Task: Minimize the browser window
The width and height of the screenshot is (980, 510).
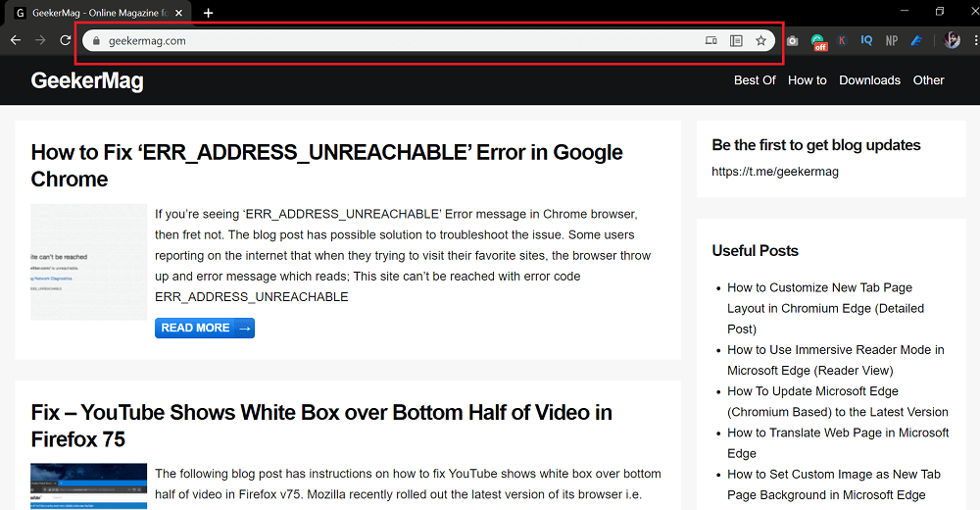Action: [x=905, y=11]
